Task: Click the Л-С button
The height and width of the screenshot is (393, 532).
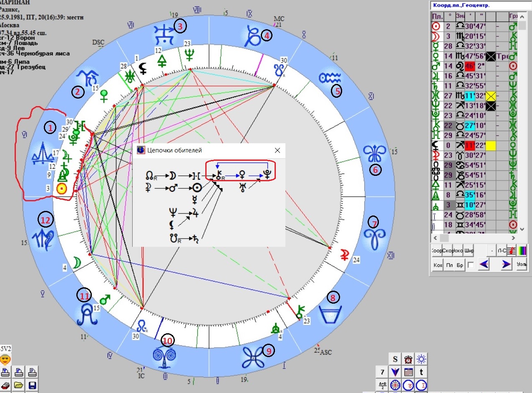Action: [503, 251]
